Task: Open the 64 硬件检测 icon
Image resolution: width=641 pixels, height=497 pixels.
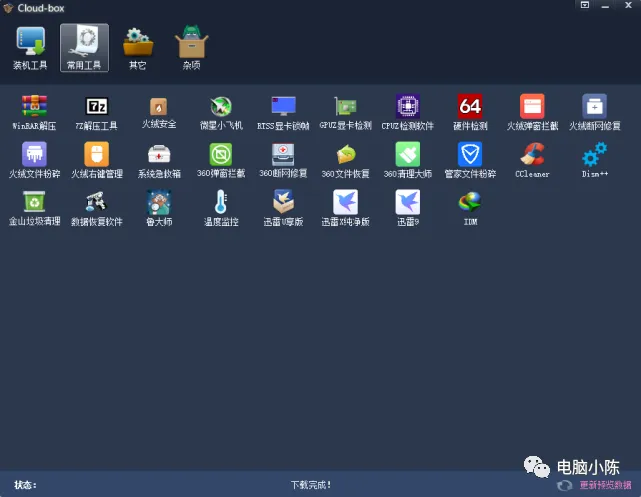Action: 470,112
